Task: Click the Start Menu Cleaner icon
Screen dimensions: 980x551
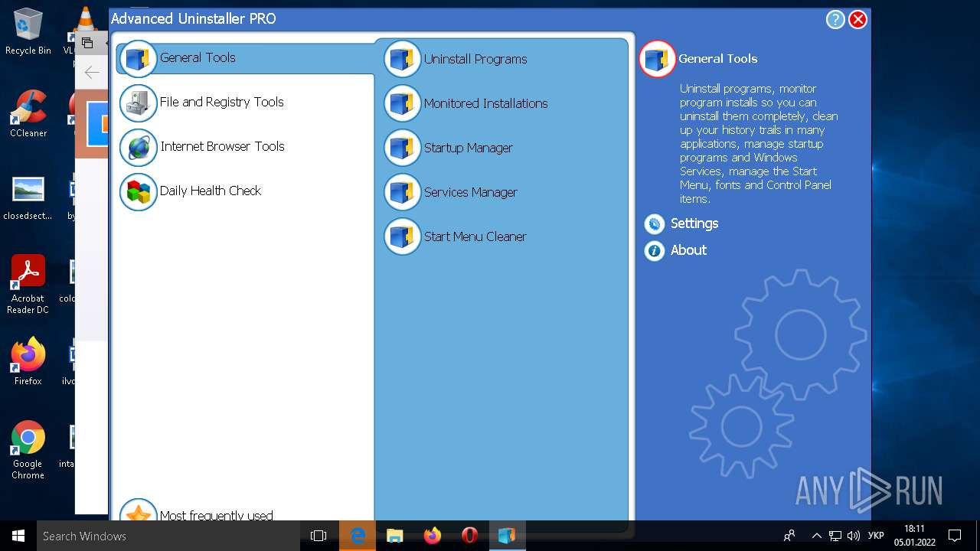Action: coord(403,237)
